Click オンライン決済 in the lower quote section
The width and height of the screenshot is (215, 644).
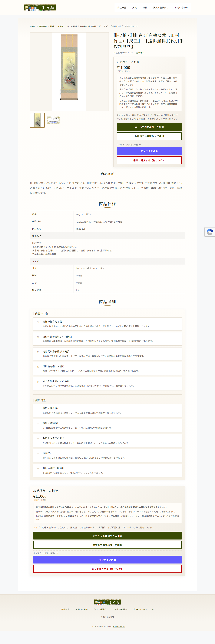coord(107,560)
